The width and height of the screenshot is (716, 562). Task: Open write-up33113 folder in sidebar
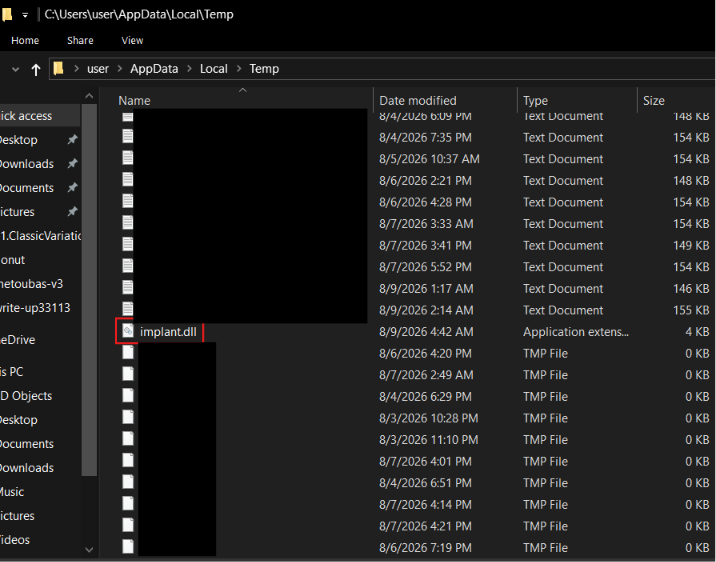click(x=35, y=308)
